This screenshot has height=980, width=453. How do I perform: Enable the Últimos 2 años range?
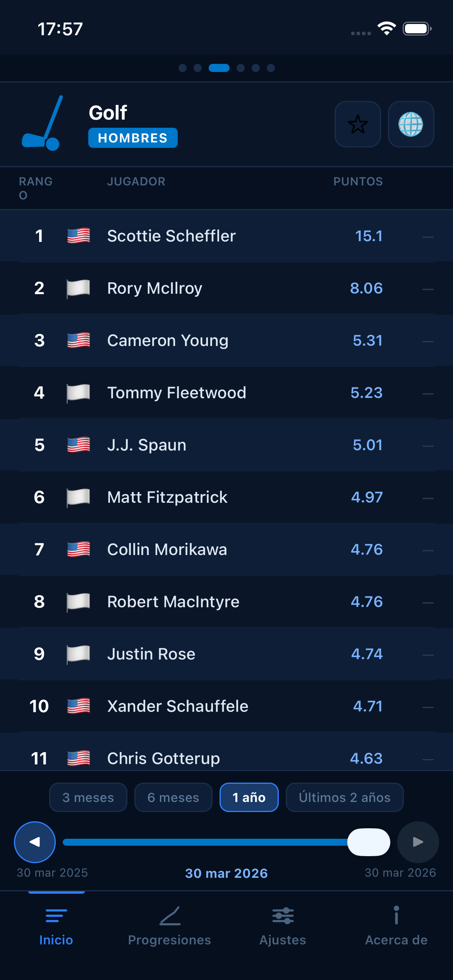(x=344, y=797)
